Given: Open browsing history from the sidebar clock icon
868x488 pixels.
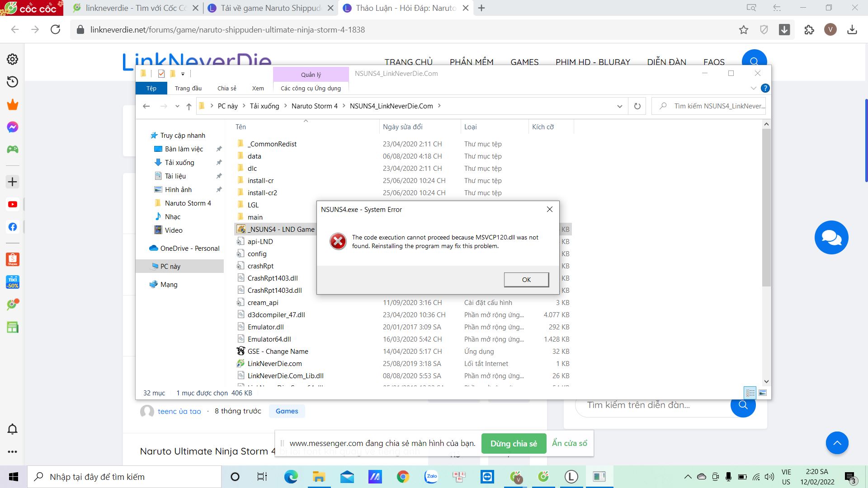Looking at the screenshot, I should [13, 82].
